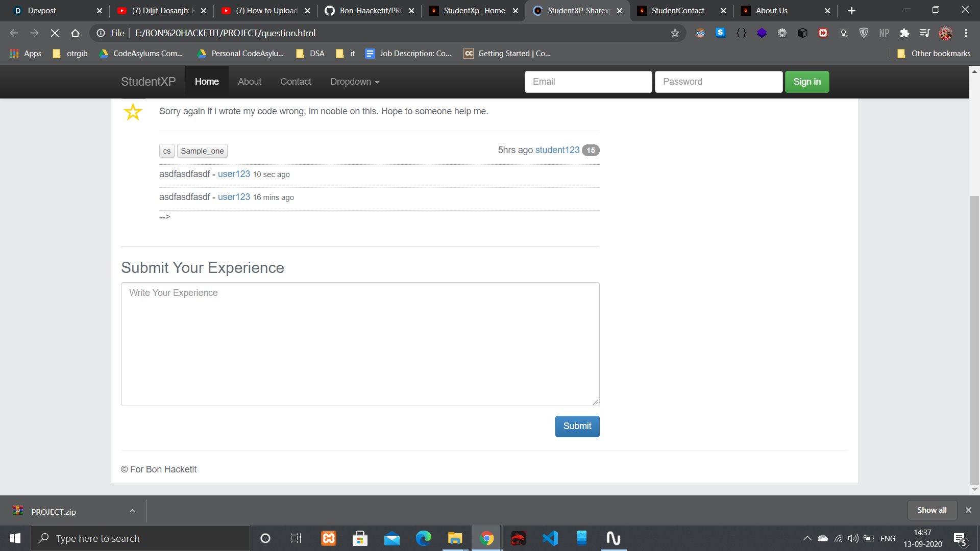Bookmark this page with star icon
Image resolution: width=980 pixels, height=551 pixels.
tap(675, 33)
